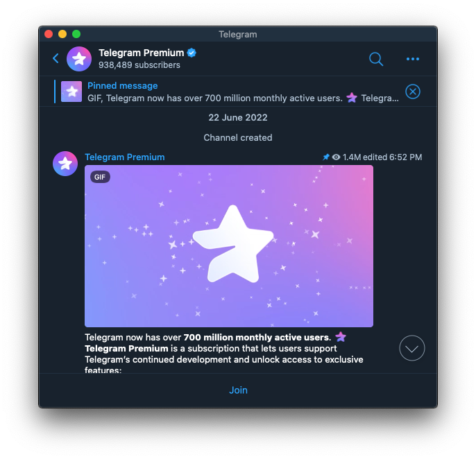This screenshot has height=459, width=476.
Task: Click the sender avatar beside the message
Action: click(65, 164)
